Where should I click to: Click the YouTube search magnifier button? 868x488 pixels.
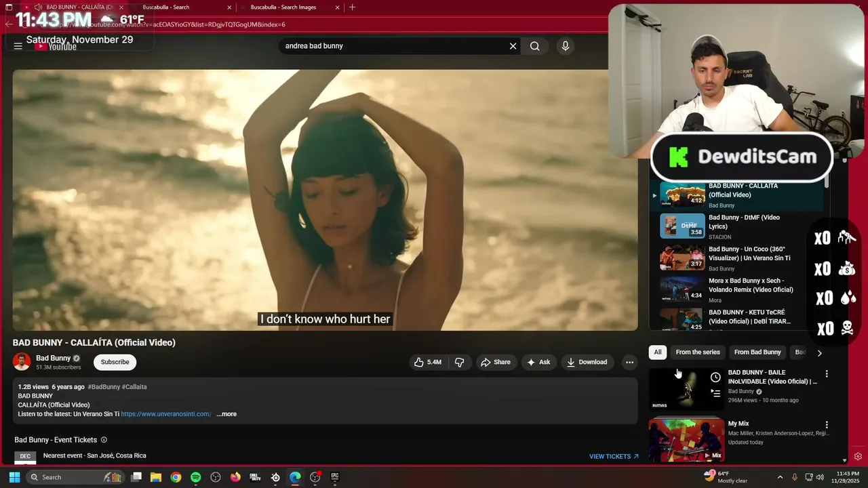click(535, 46)
